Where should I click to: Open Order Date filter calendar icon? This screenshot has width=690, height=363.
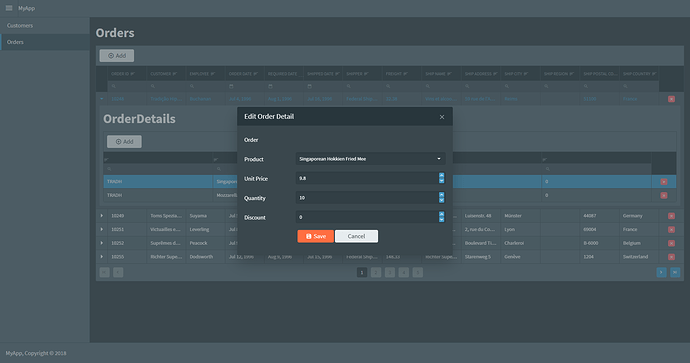pyautogui.click(x=231, y=86)
